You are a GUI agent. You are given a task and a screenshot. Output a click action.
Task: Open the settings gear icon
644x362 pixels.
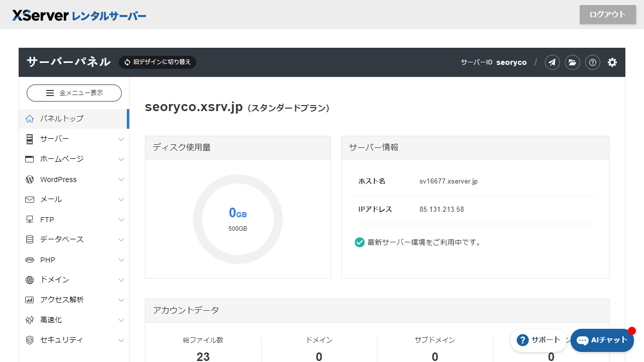[612, 62]
